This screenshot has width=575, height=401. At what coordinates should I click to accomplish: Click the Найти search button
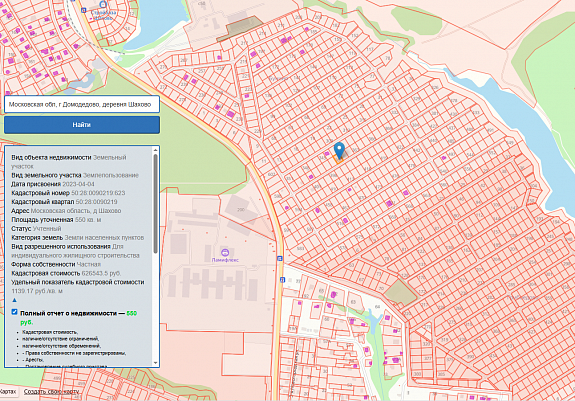pos(82,125)
